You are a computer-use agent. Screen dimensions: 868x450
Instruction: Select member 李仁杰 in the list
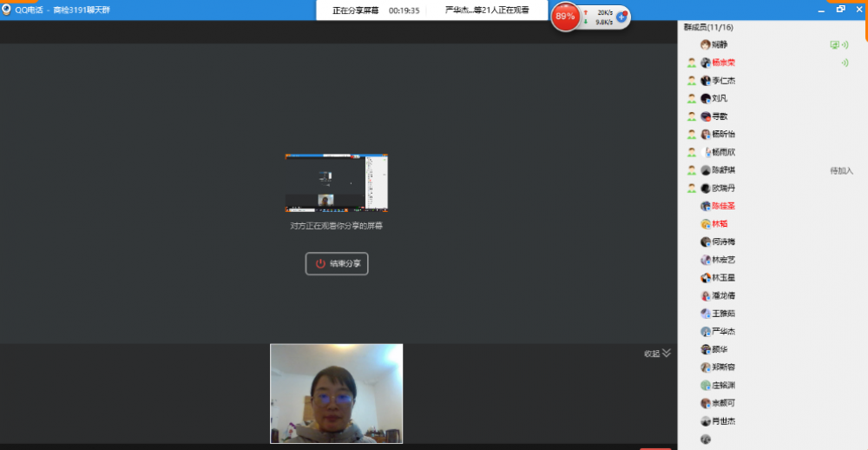point(724,80)
